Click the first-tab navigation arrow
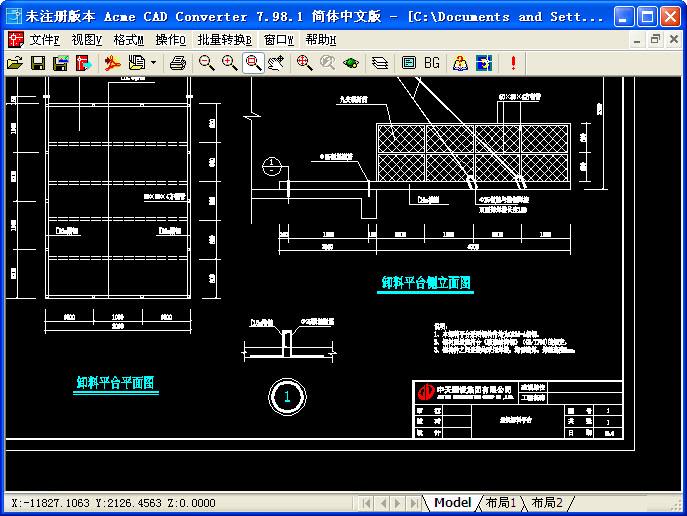This screenshot has height=516, width=687. [x=366, y=503]
